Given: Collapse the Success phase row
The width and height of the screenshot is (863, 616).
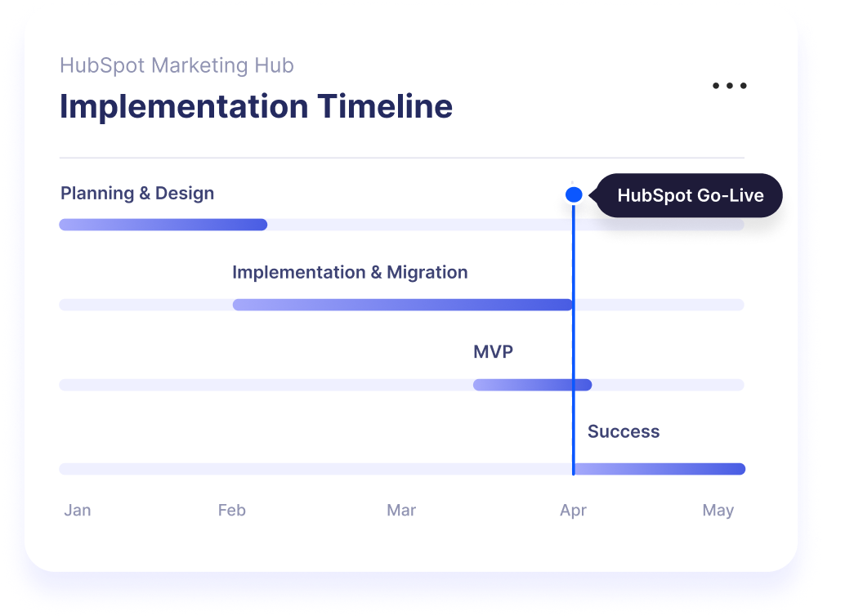Looking at the screenshot, I should [x=624, y=431].
